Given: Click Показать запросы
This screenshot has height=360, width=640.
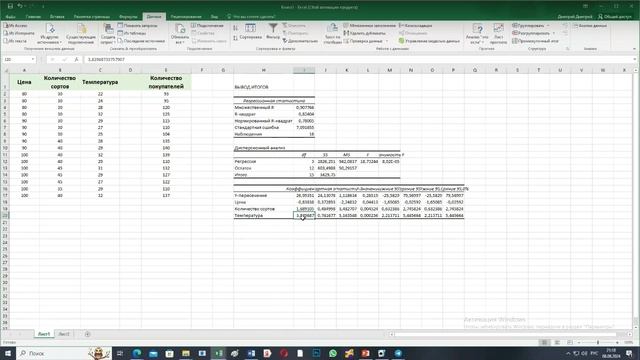Looking at the screenshot, I should [x=137, y=26].
